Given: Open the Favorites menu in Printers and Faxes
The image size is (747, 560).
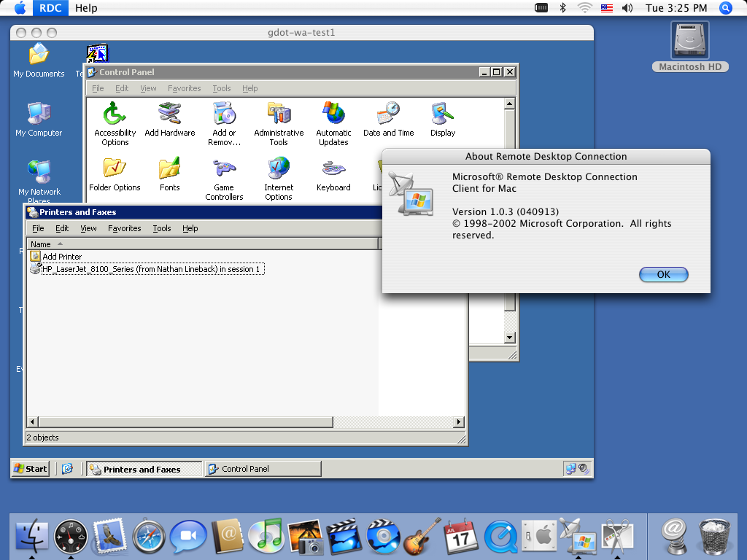Looking at the screenshot, I should 124,227.
